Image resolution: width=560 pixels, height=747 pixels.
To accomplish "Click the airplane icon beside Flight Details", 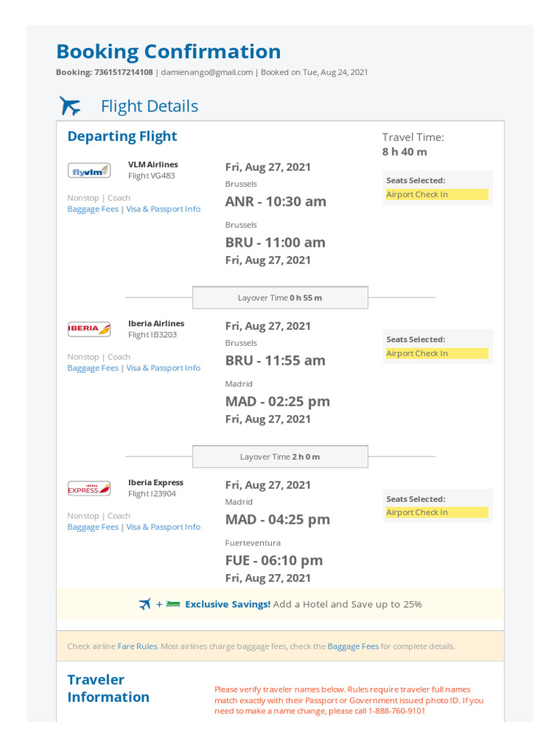I will [70, 107].
